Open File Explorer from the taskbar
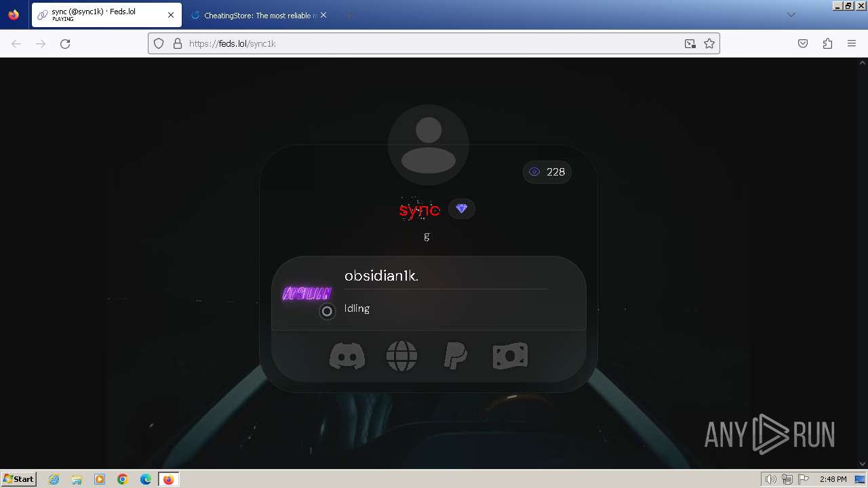Screen dimensions: 868x488 click(77, 479)
